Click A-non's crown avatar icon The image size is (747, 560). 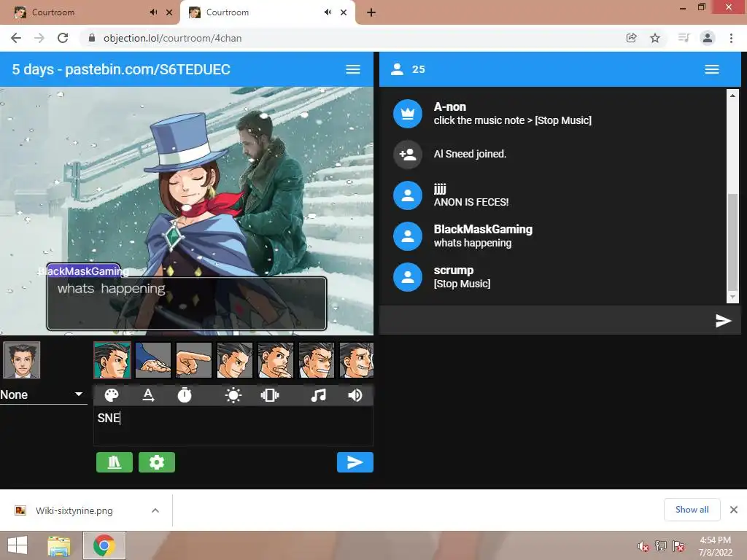click(x=407, y=113)
